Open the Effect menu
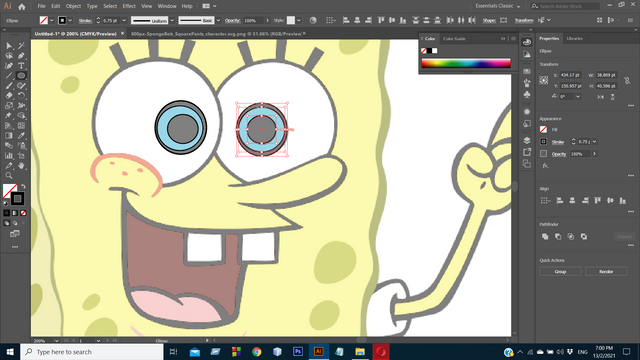 [x=129, y=6]
